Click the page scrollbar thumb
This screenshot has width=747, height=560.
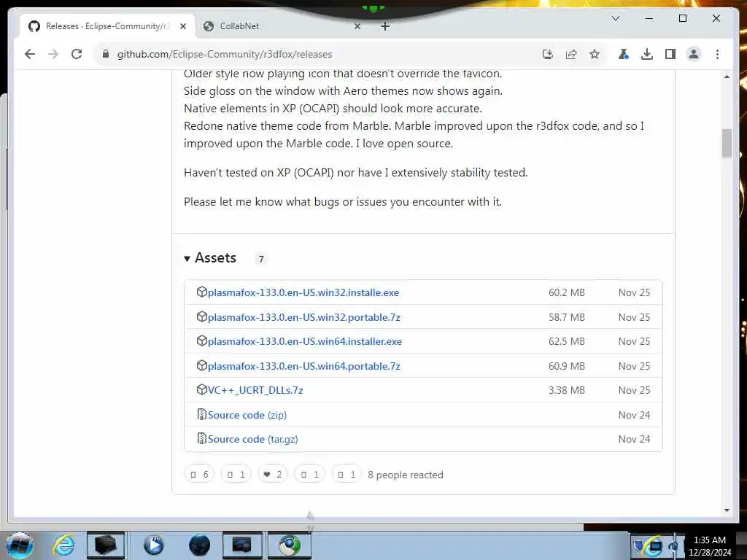point(727,143)
